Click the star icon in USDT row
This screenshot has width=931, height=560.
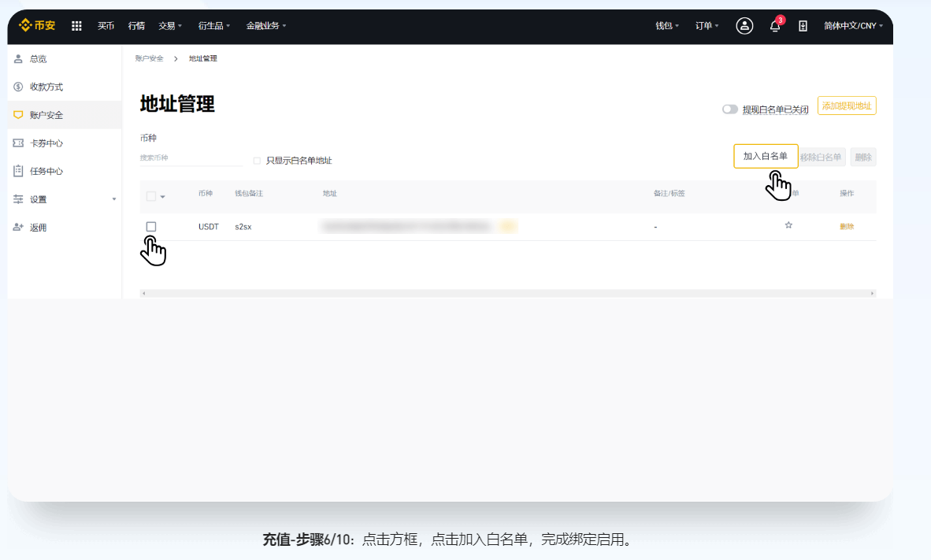click(788, 225)
